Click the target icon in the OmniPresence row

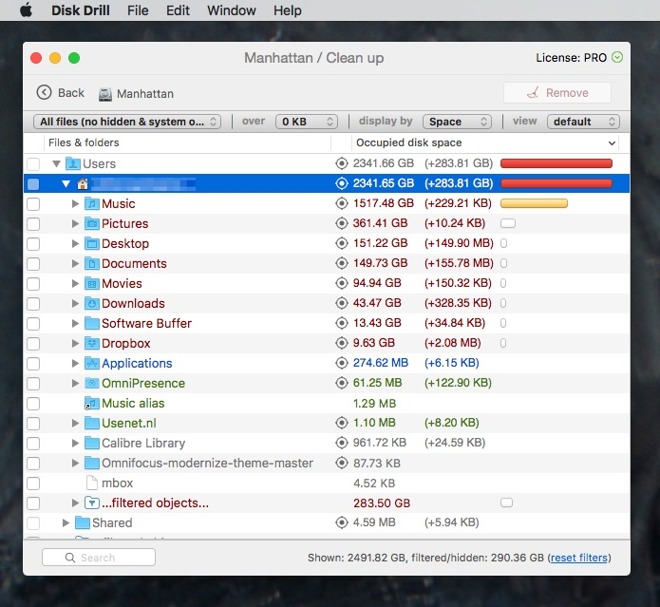pyautogui.click(x=341, y=383)
